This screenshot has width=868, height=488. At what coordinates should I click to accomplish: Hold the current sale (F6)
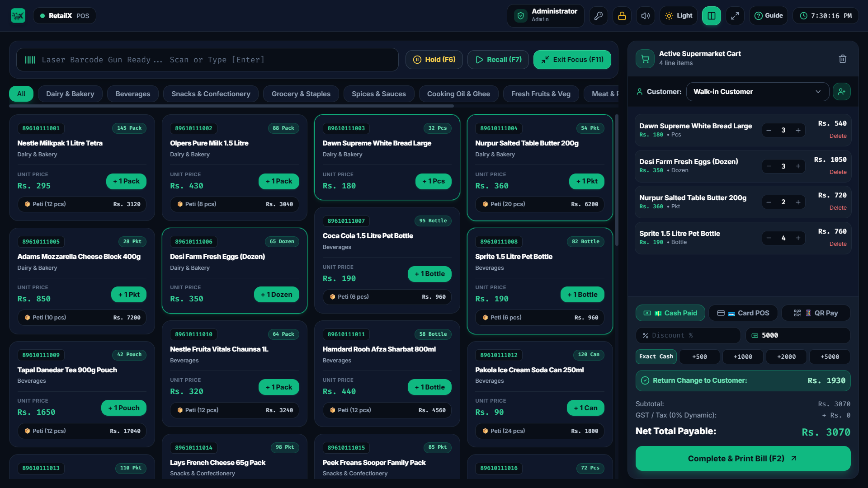(x=434, y=60)
